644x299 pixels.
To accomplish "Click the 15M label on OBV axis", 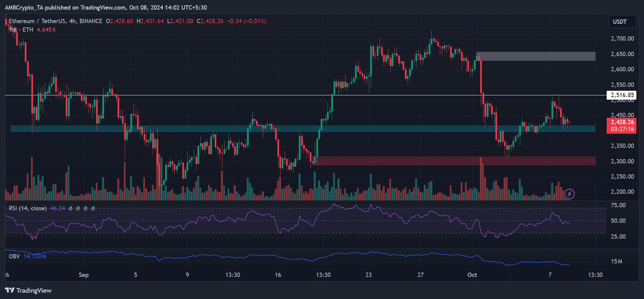I will (x=617, y=261).
